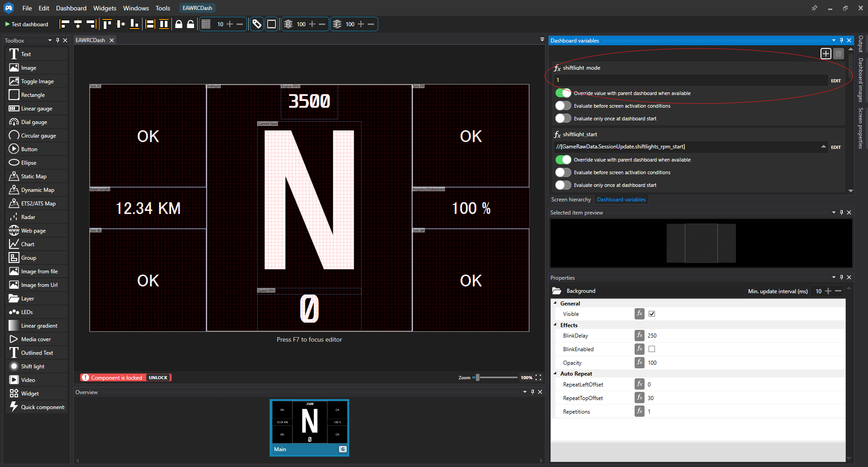Click the foreground layer opacity icon
This screenshot has height=467, width=868.
[337, 24]
